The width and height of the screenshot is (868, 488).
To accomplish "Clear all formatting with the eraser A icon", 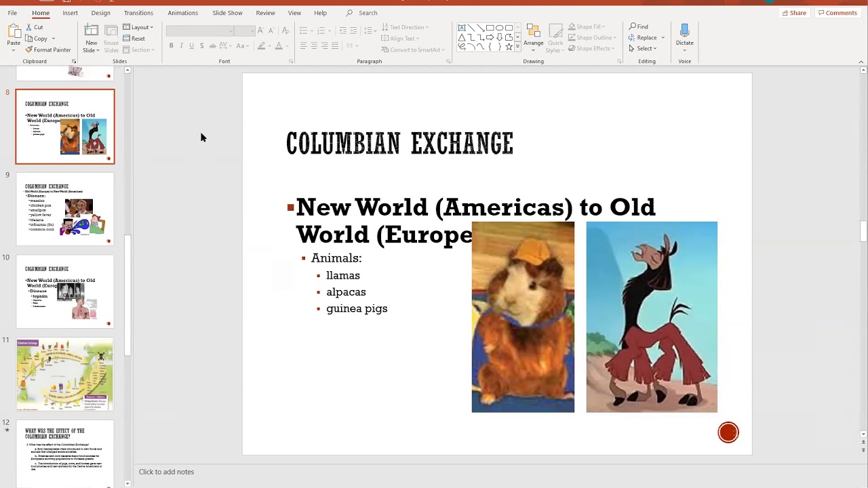I will coord(285,30).
